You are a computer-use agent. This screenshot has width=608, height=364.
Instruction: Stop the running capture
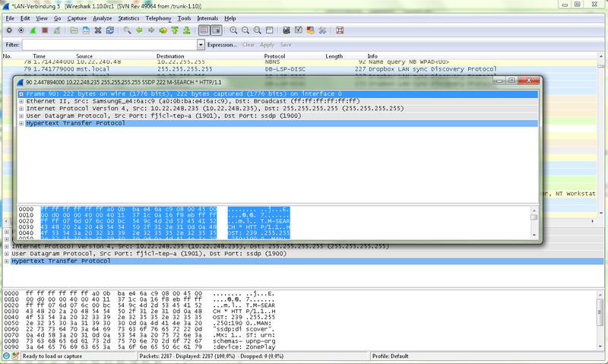[45, 30]
